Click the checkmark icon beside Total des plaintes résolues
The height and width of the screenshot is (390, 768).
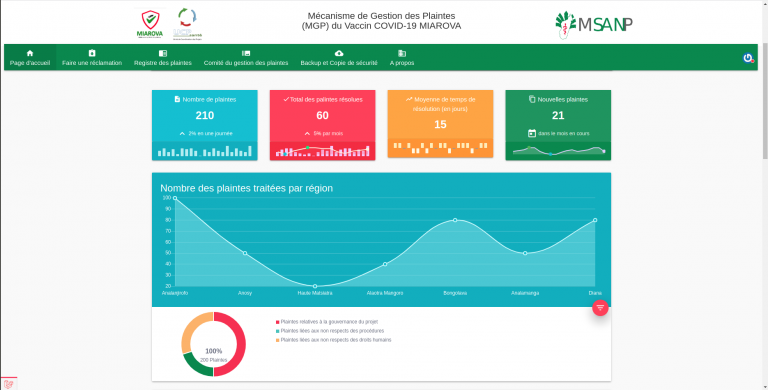(x=286, y=99)
